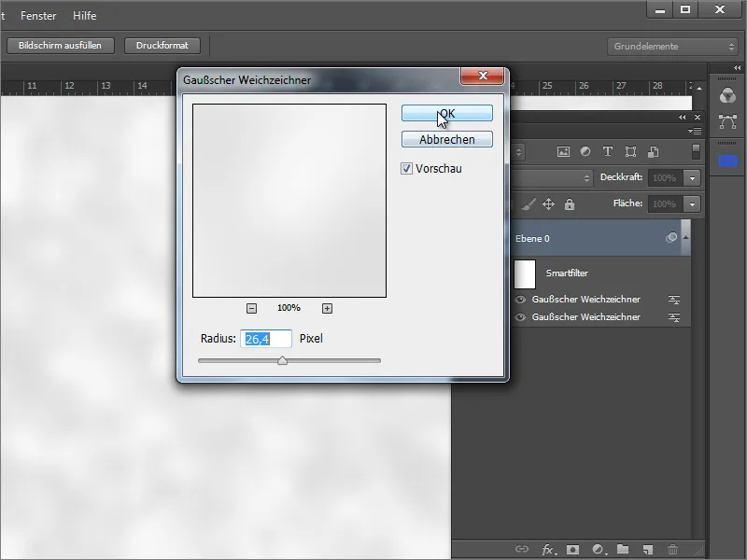This screenshot has width=747, height=560.
Task: Create a new layer
Action: pyautogui.click(x=647, y=550)
